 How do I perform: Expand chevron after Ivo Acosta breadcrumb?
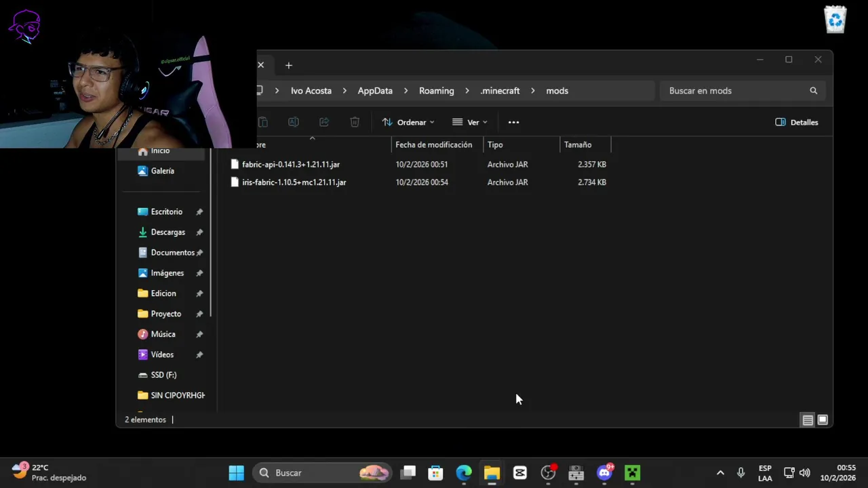(x=344, y=91)
